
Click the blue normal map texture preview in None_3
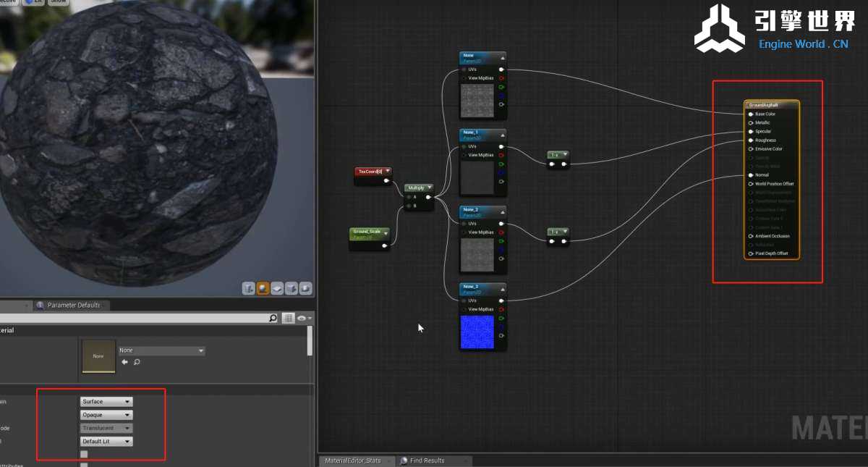(477, 332)
